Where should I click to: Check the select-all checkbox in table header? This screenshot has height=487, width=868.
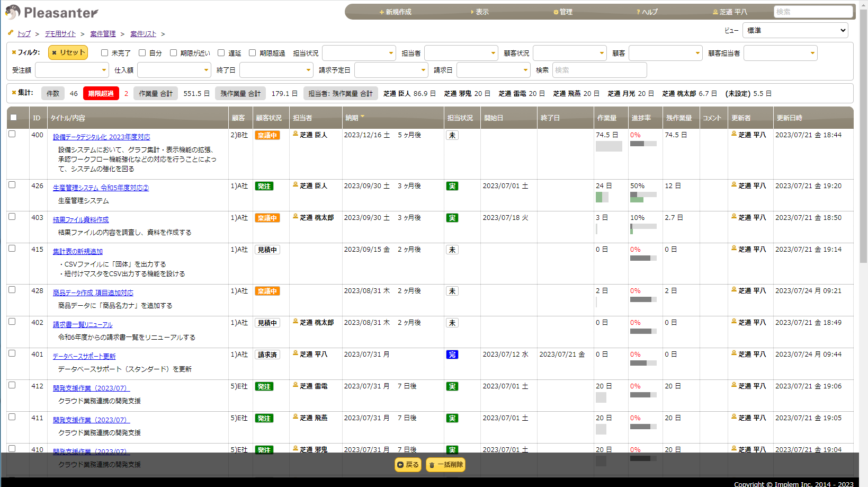tap(14, 118)
